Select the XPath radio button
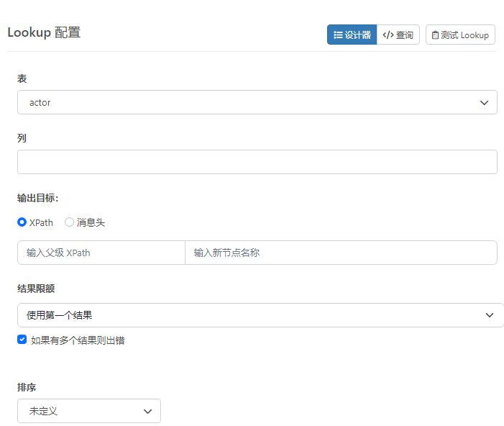Image resolution: width=504 pixels, height=426 pixels. (22, 222)
